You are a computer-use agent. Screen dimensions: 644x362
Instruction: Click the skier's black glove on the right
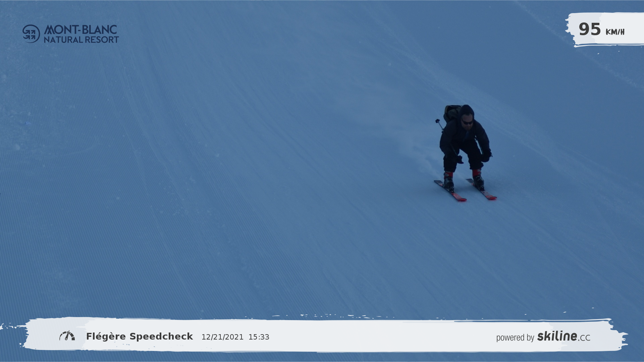pos(486,156)
